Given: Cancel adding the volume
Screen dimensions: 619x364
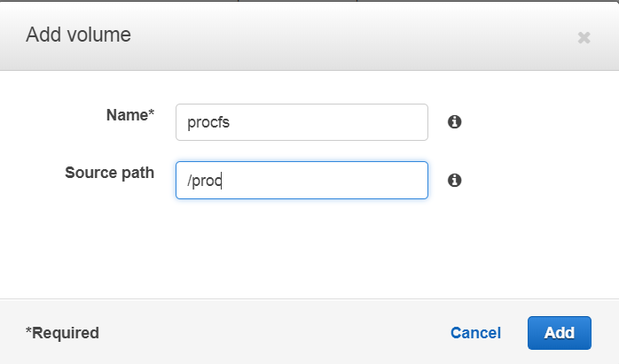Looking at the screenshot, I should (x=475, y=333).
